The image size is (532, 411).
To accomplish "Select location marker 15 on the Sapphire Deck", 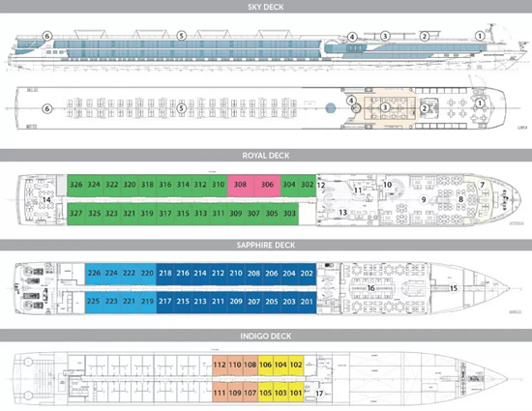I will 454,288.
